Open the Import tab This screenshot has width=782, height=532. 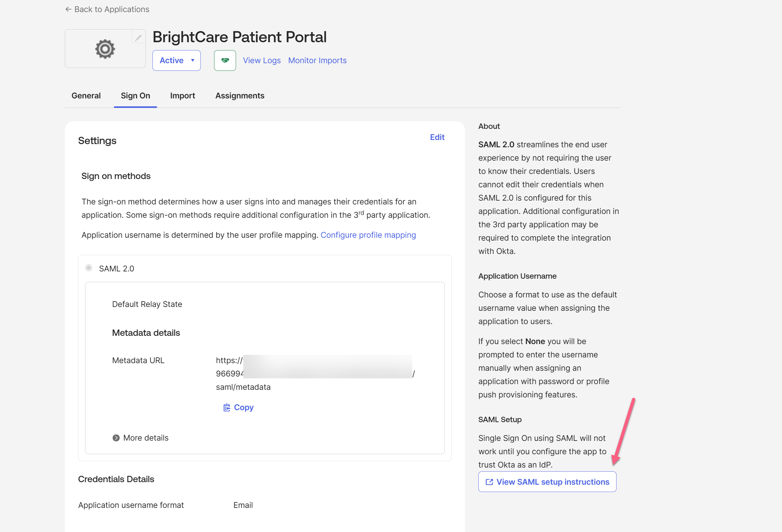[182, 96]
